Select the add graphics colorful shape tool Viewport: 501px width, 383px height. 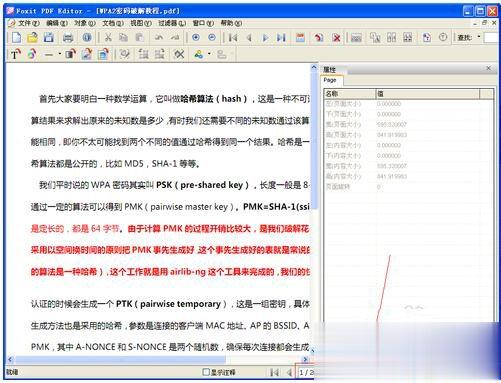pos(32,54)
